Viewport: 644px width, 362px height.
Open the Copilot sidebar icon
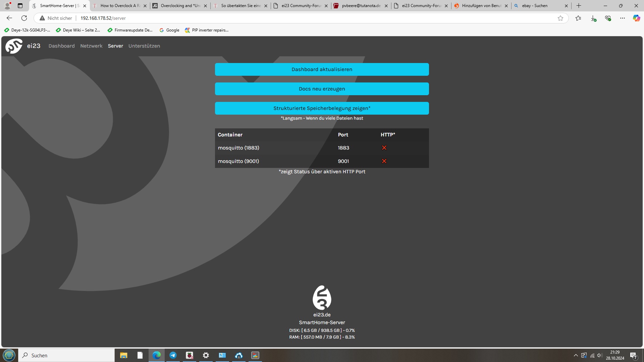[636, 18]
